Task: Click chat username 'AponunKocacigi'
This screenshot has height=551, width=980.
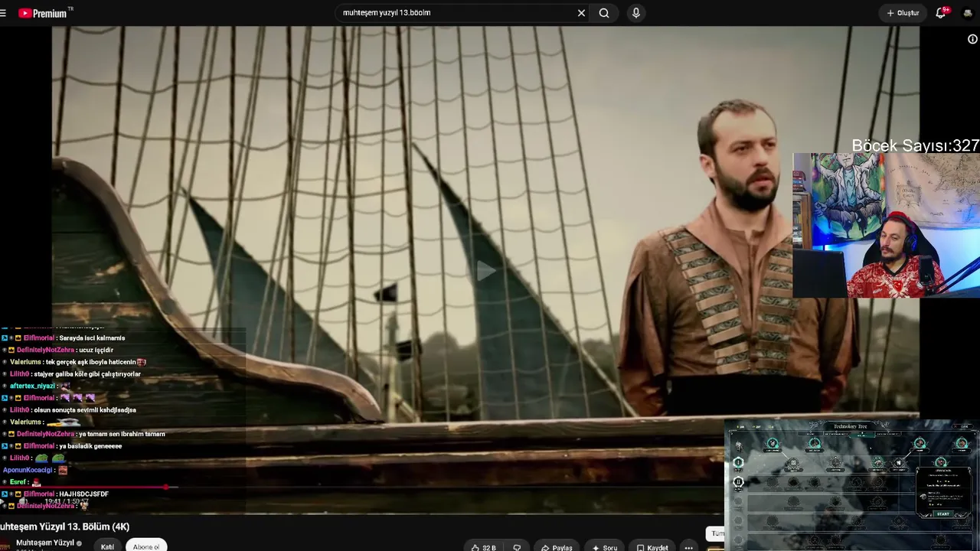Action: tap(28, 470)
